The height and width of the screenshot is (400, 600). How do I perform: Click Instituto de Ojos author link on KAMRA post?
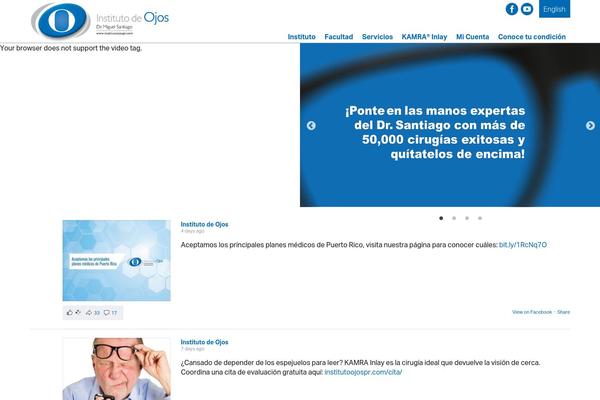click(204, 342)
